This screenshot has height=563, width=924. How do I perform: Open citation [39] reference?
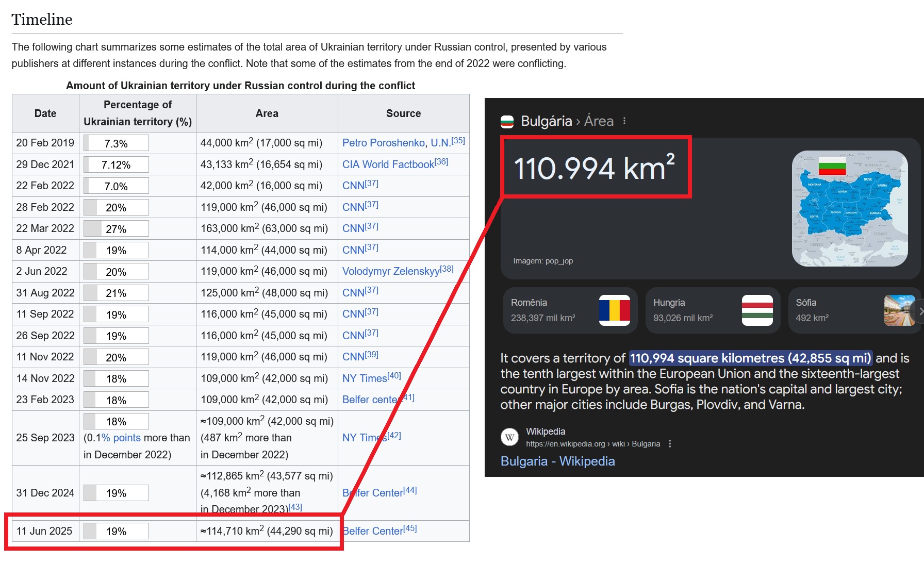pos(372,355)
